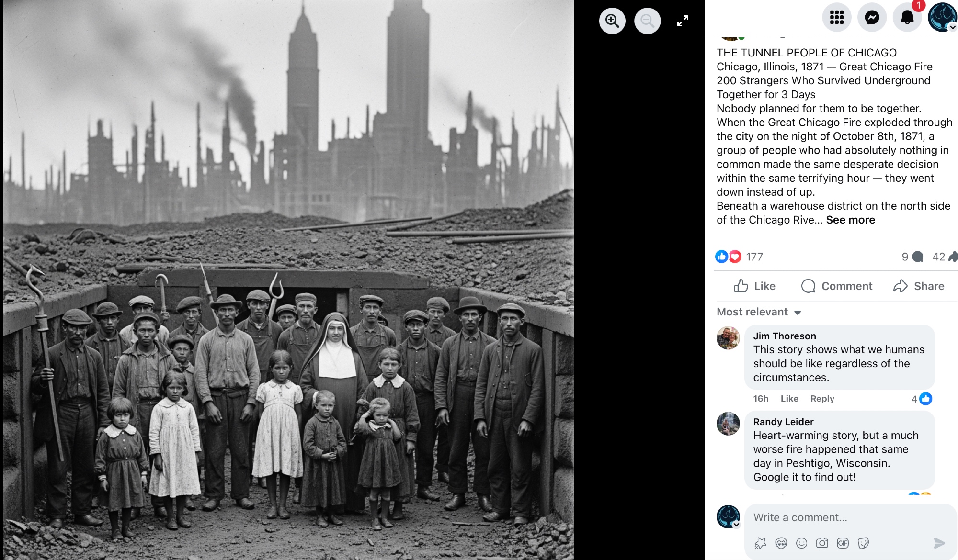This screenshot has height=560, width=958.
Task: Add a GIF to comment
Action: pyautogui.click(x=843, y=543)
